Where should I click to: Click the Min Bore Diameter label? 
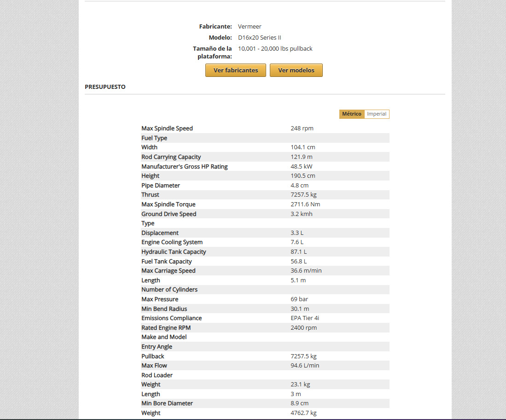[x=167, y=403]
